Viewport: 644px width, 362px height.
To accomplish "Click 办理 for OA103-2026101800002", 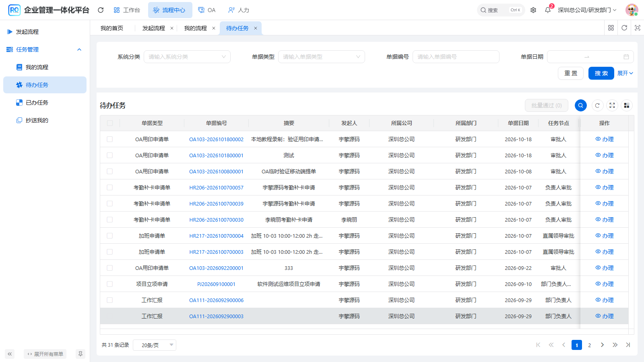I will pyautogui.click(x=605, y=139).
